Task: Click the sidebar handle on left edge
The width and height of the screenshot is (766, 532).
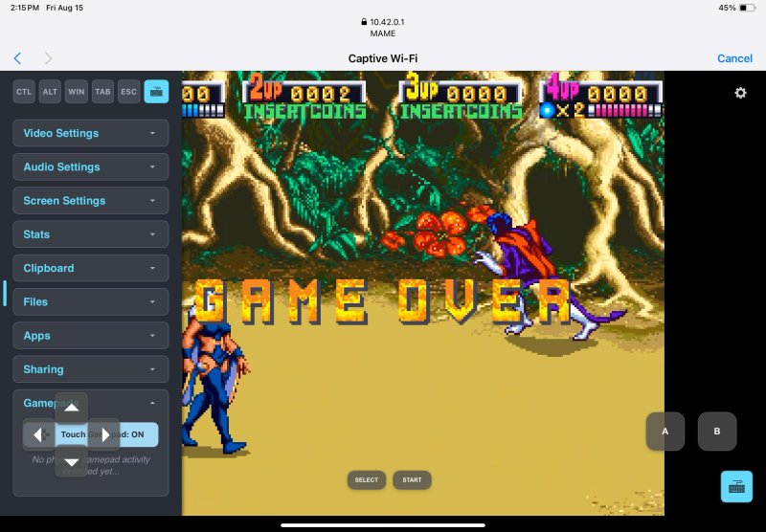Action: [5, 294]
